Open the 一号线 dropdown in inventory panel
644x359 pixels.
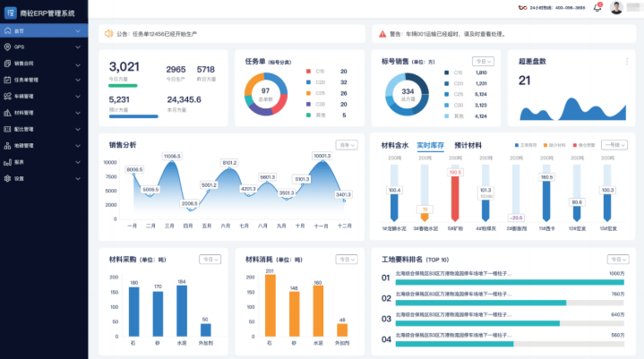pos(614,145)
